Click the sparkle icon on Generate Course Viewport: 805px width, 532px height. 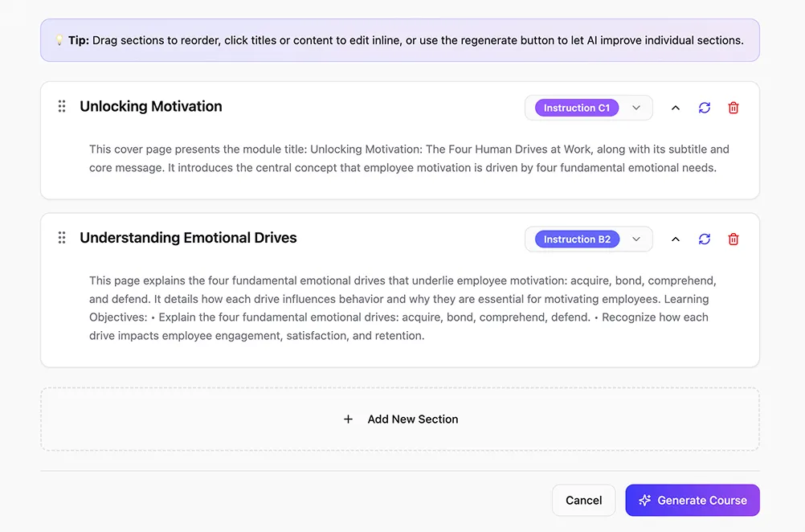point(644,501)
